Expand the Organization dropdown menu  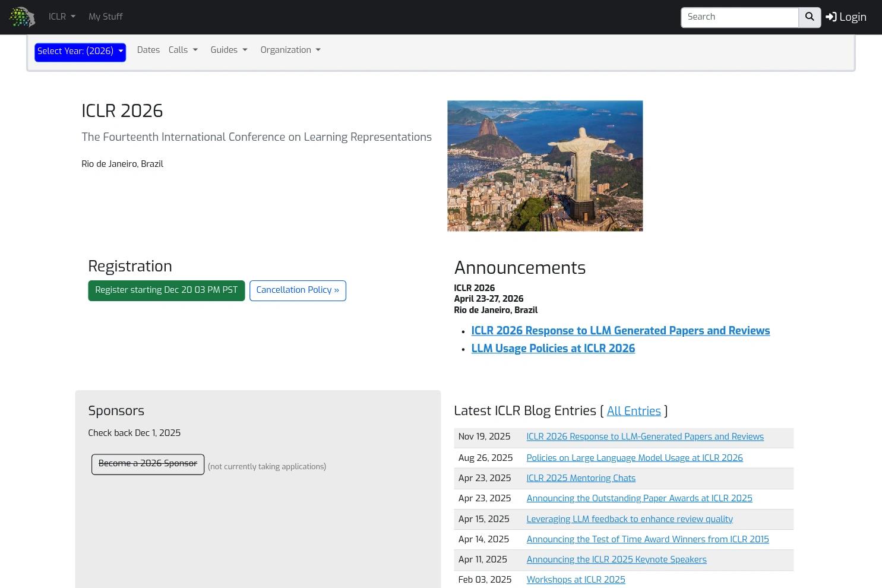[290, 50]
